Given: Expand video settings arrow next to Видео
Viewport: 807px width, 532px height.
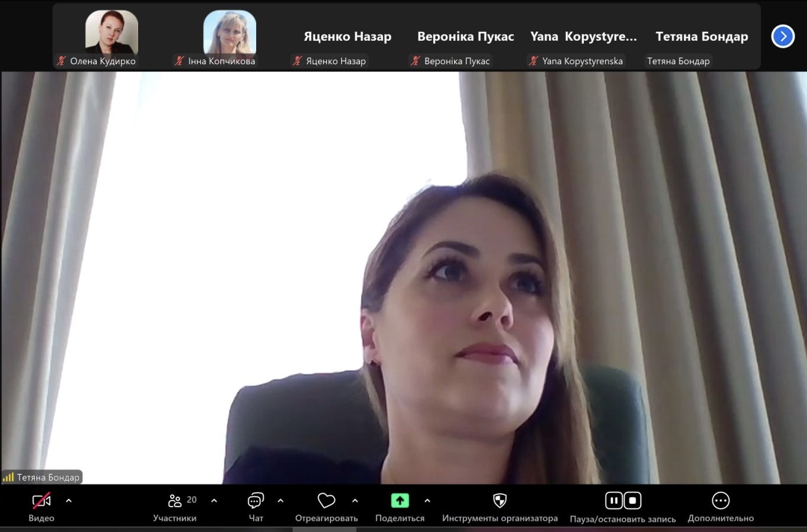Looking at the screenshot, I should pyautogui.click(x=68, y=501).
